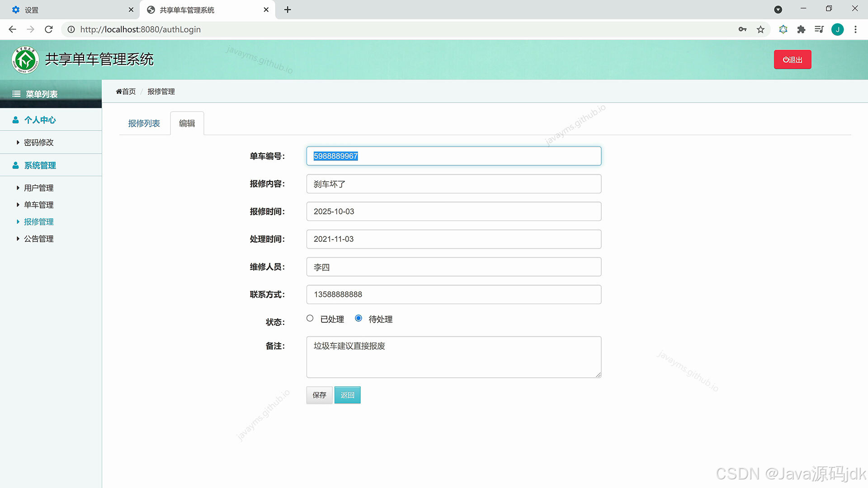
Task: Select the 待处理 radio button
Action: click(x=359, y=318)
